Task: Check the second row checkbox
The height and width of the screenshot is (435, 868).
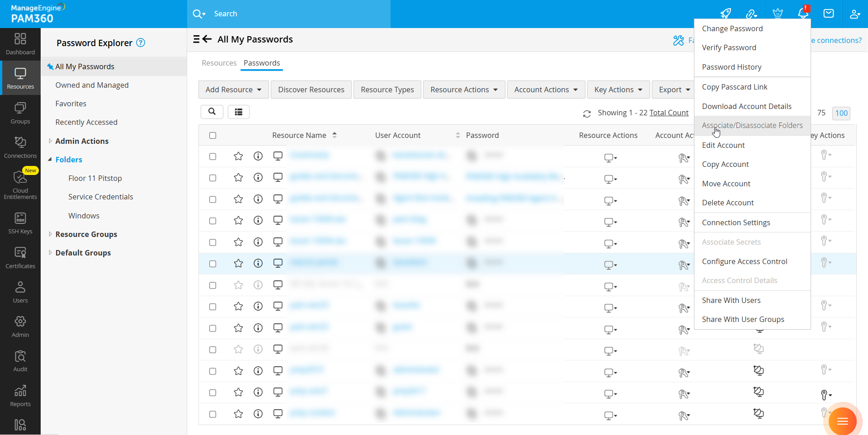Action: click(x=213, y=178)
